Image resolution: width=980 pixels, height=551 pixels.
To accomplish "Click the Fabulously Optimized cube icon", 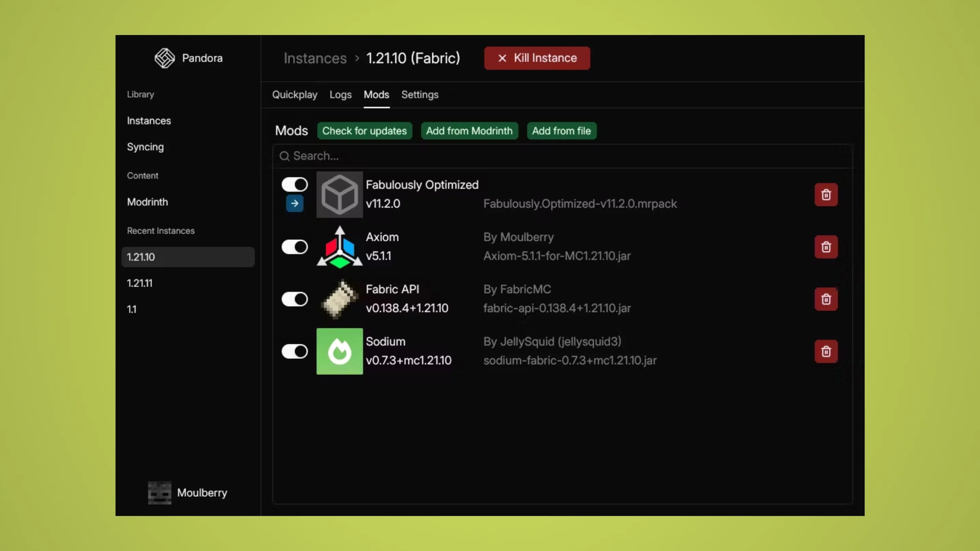I will (x=339, y=195).
